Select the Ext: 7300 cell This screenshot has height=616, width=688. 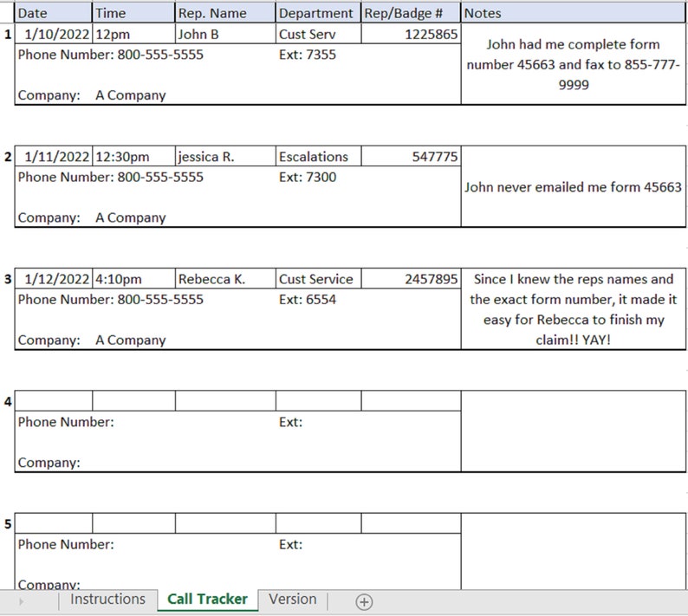[308, 177]
